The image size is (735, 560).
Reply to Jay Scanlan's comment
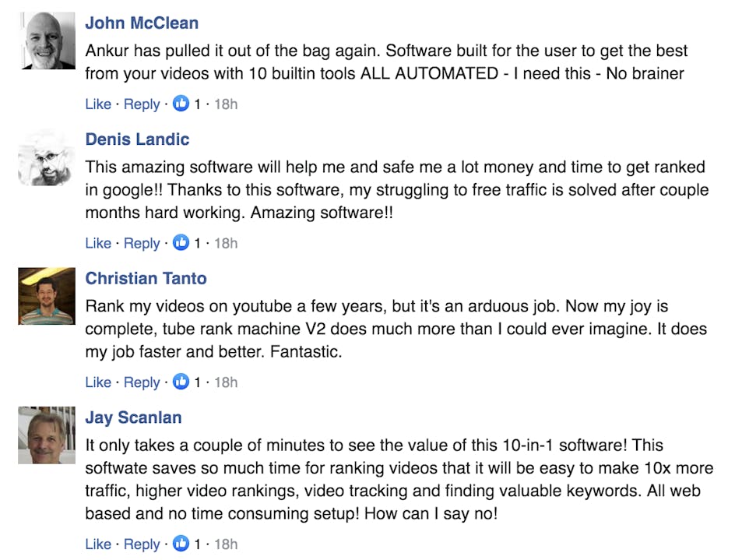coord(142,544)
